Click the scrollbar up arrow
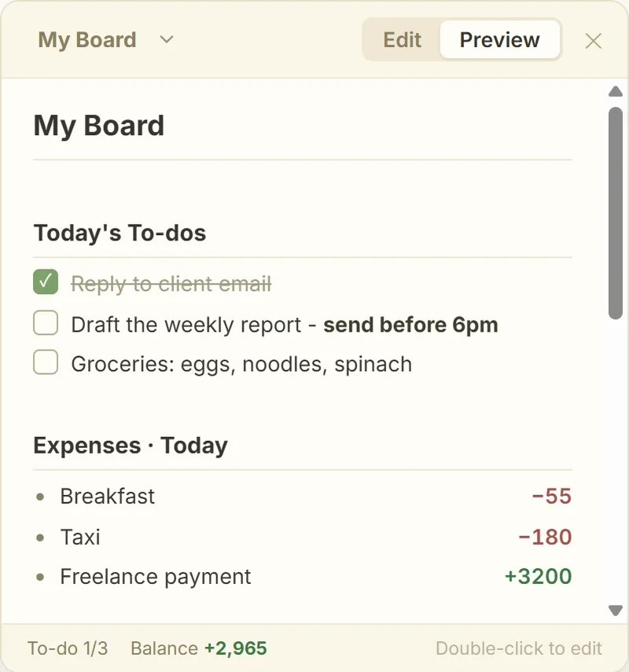Viewport: 629px width, 672px height. coord(616,91)
